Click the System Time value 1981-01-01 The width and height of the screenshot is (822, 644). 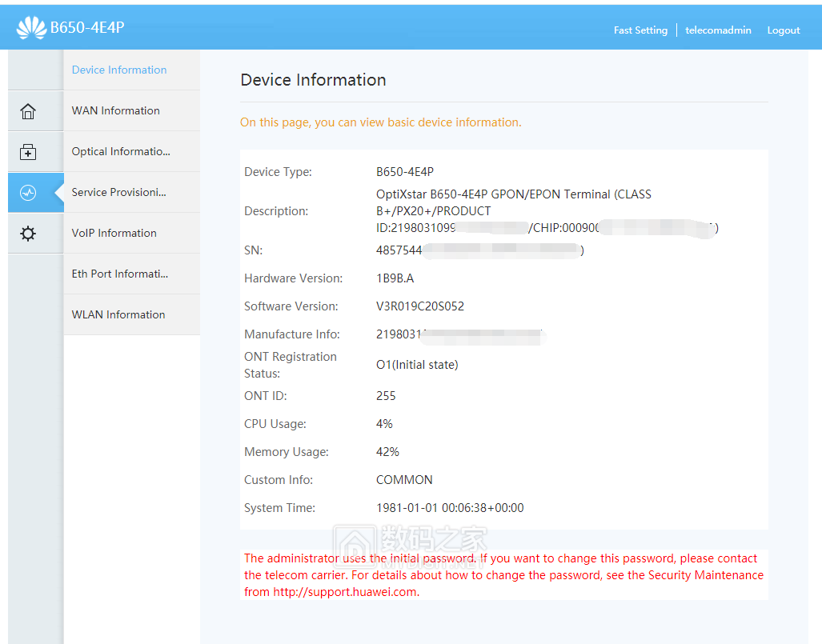click(x=450, y=508)
